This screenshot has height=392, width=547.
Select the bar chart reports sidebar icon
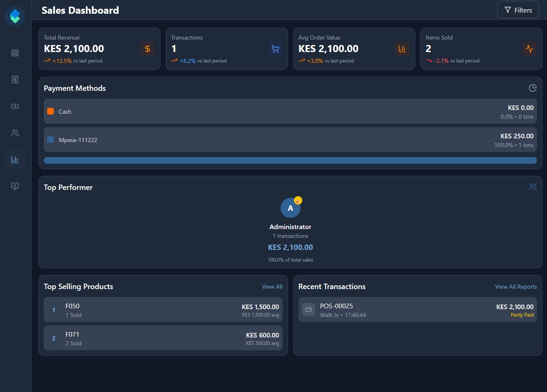click(x=15, y=159)
